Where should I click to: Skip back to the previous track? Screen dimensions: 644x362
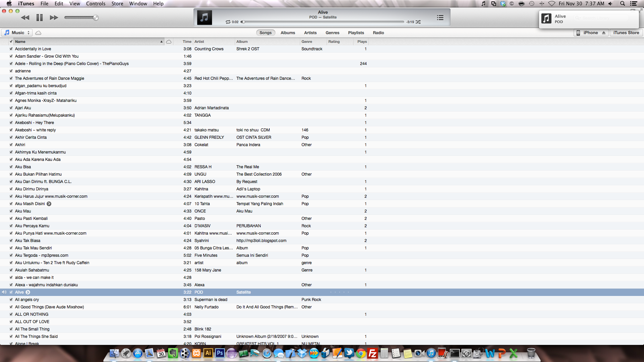coord(25,17)
